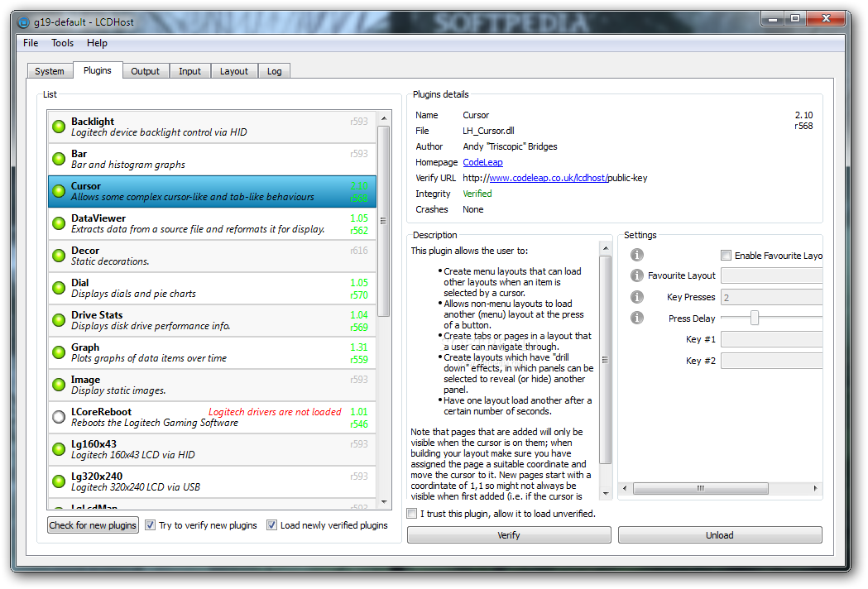
Task: Select 'Logitech 320x240 LCD via USB' row
Action: pos(213,481)
